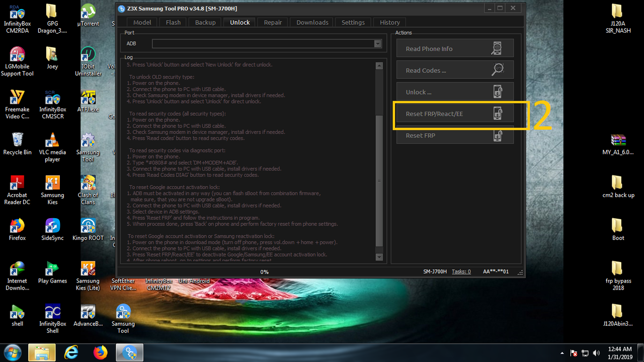Open the Backup tab
Screen dimensions: 644x362
pos(205,22)
